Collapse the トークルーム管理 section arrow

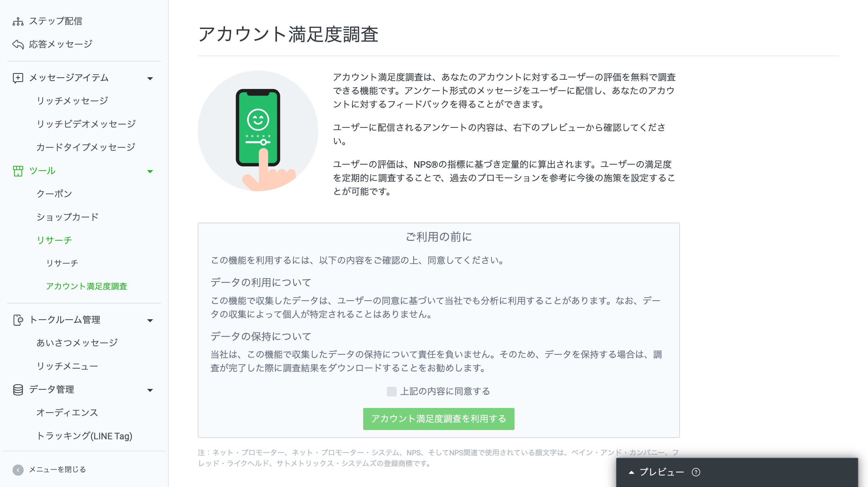[x=150, y=320]
